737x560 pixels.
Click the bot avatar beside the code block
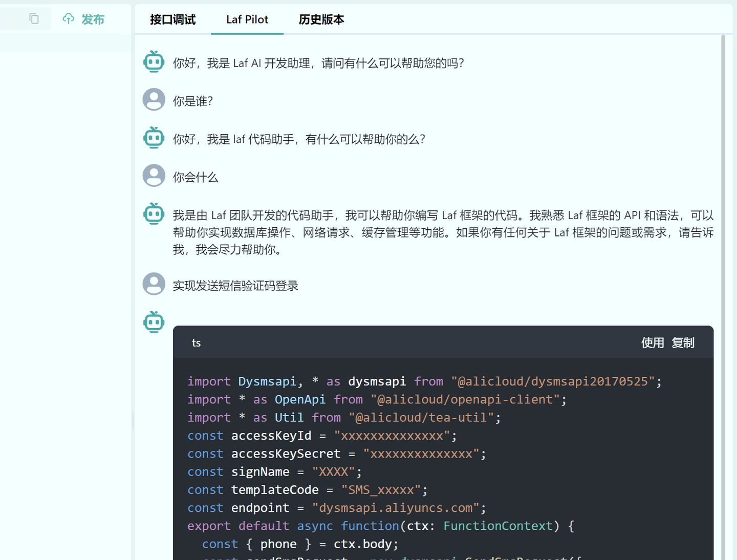coord(154,321)
